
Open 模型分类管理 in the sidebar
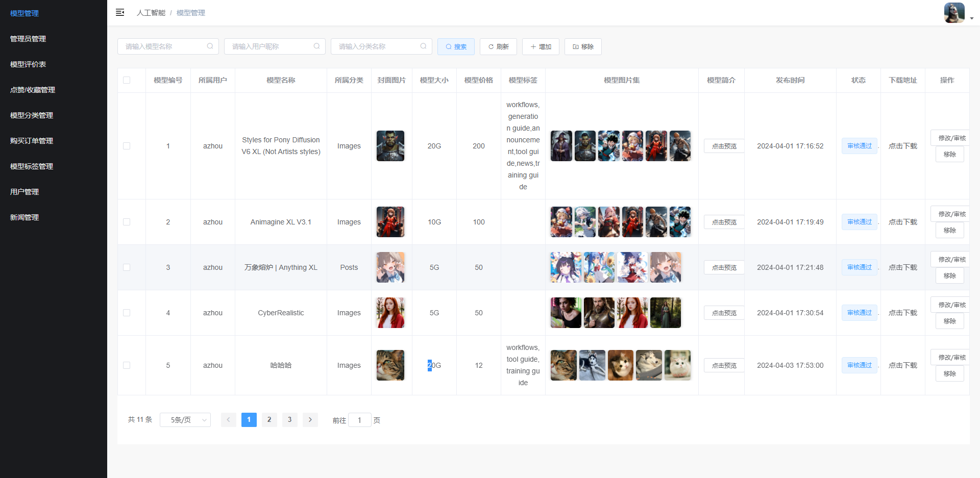tap(32, 115)
